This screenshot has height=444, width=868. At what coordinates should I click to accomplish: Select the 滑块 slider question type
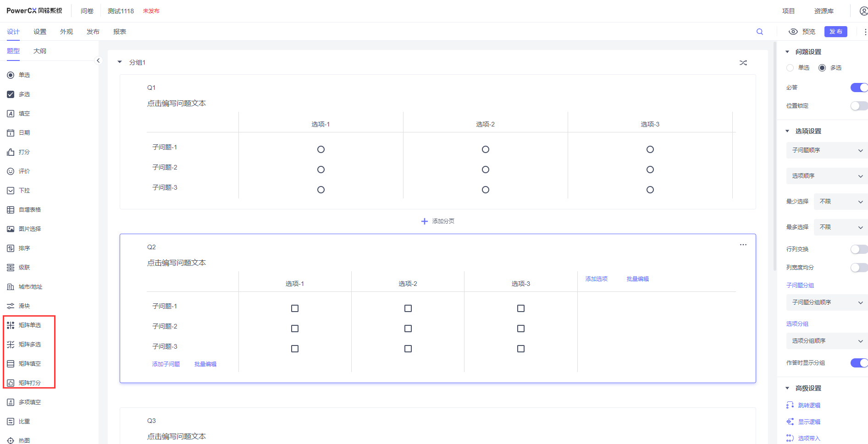point(24,306)
